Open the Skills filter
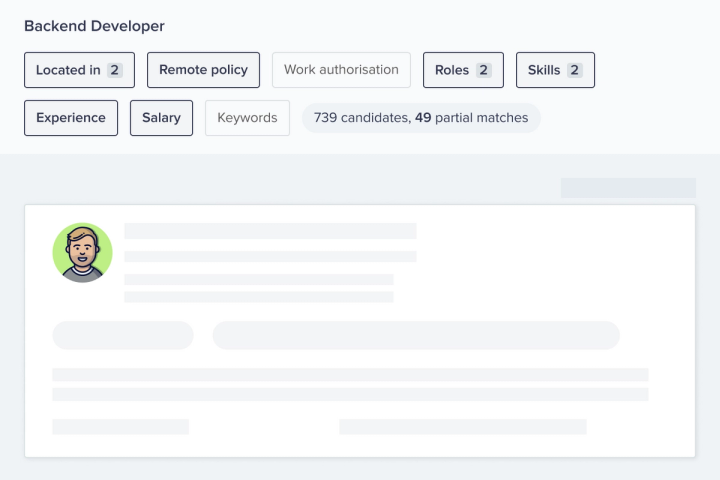Image resolution: width=720 pixels, height=480 pixels. tap(555, 70)
